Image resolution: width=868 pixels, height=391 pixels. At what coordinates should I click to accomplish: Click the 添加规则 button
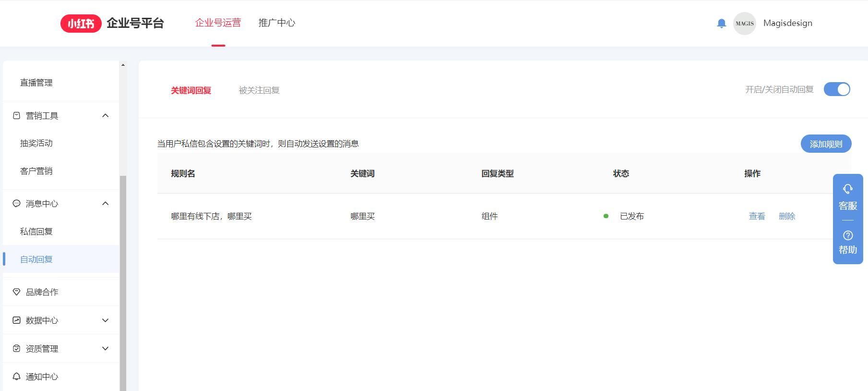point(826,144)
